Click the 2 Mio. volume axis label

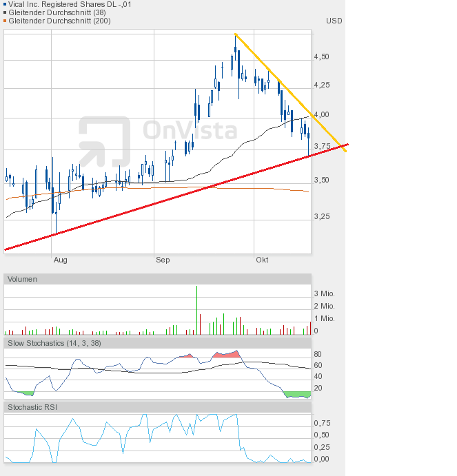click(x=324, y=306)
